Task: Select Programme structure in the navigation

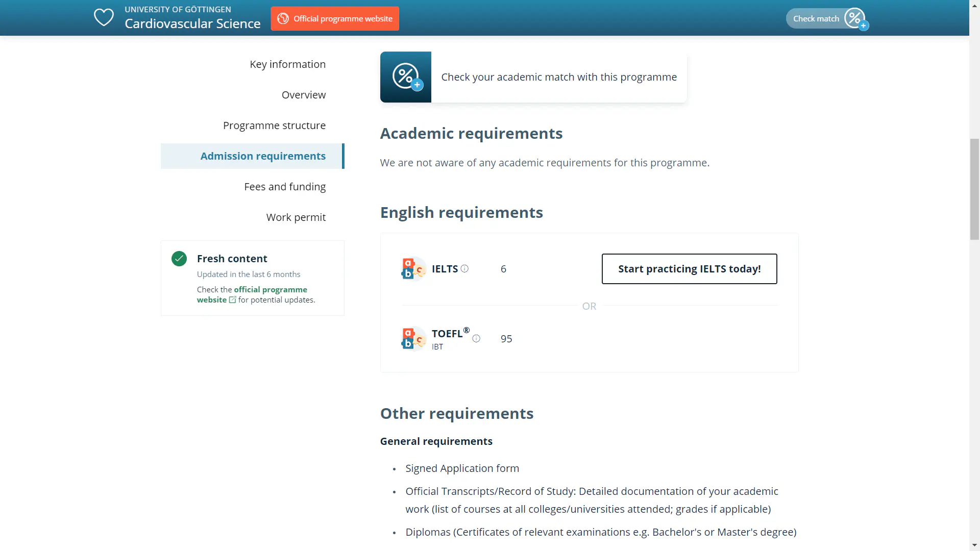Action: pyautogui.click(x=275, y=125)
